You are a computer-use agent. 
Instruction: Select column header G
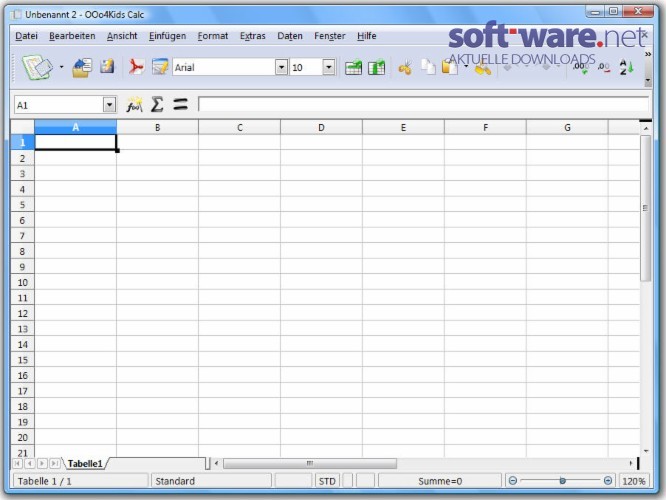pyautogui.click(x=567, y=127)
